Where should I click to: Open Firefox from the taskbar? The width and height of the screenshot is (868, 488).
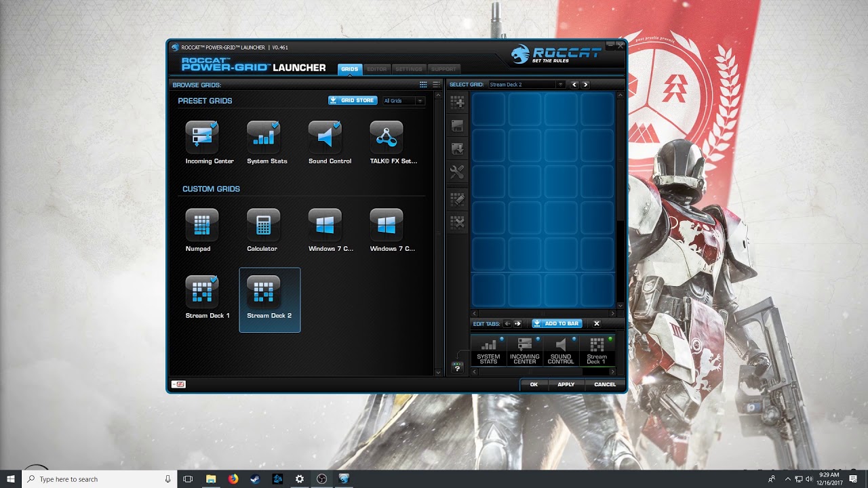coord(233,479)
